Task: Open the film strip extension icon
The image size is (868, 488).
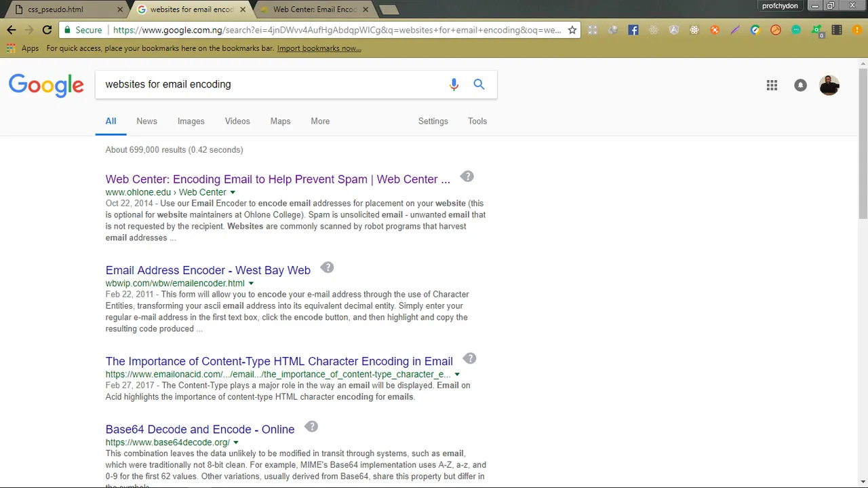Action: click(x=837, y=30)
